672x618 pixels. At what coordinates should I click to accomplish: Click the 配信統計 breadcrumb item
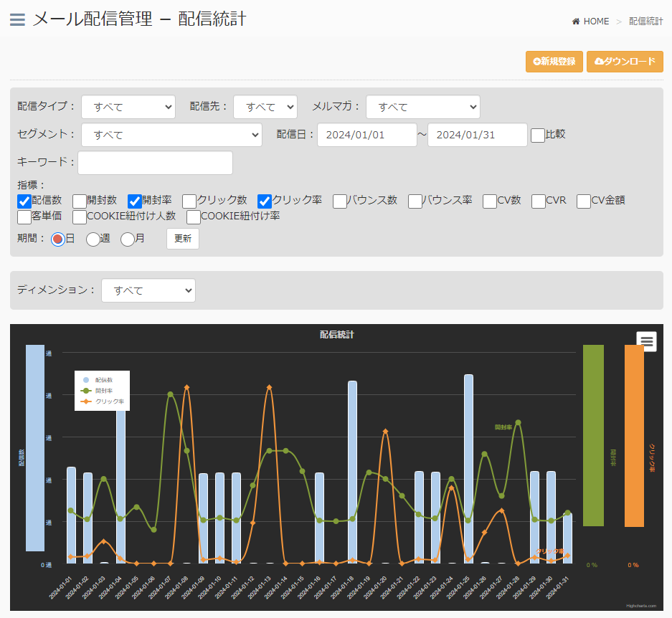coord(645,22)
